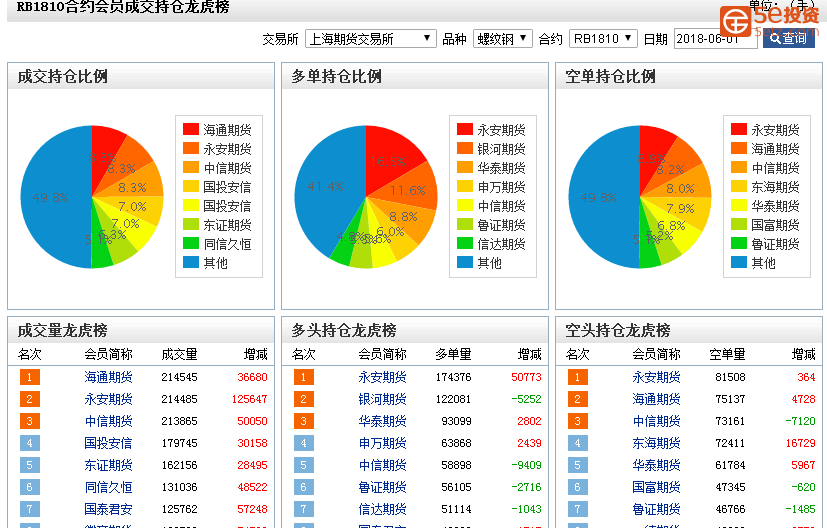This screenshot has width=827, height=528.
Task: Click long position value 174376
Action: (454, 377)
